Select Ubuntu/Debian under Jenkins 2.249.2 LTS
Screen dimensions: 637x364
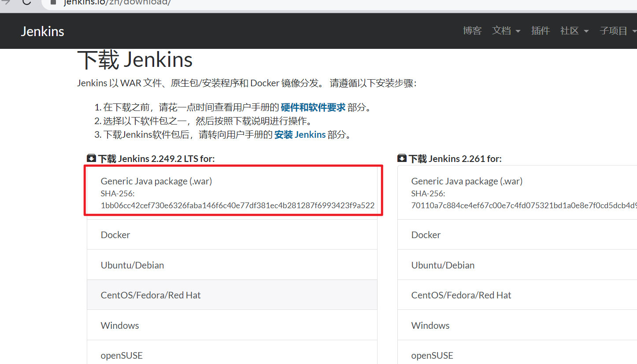(x=232, y=265)
